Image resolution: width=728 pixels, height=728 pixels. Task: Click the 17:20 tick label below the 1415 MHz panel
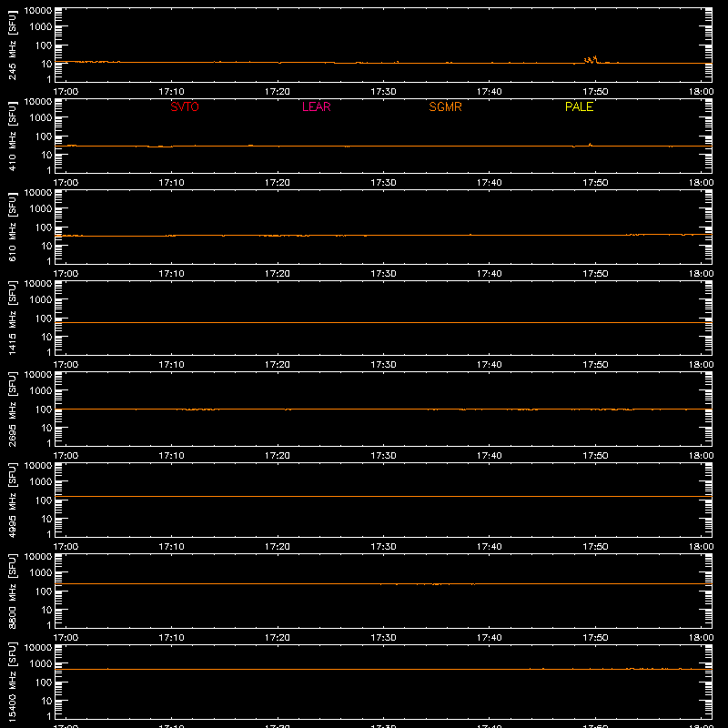pyautogui.click(x=278, y=365)
